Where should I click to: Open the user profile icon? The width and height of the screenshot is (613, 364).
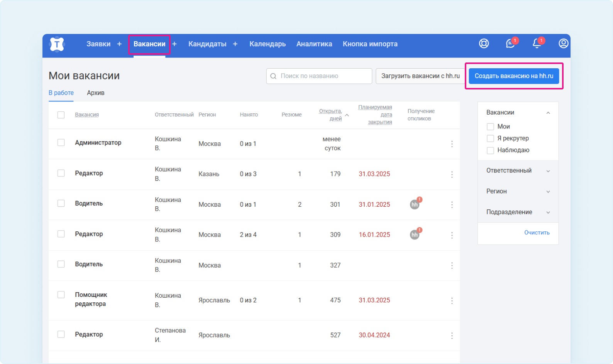(x=563, y=44)
